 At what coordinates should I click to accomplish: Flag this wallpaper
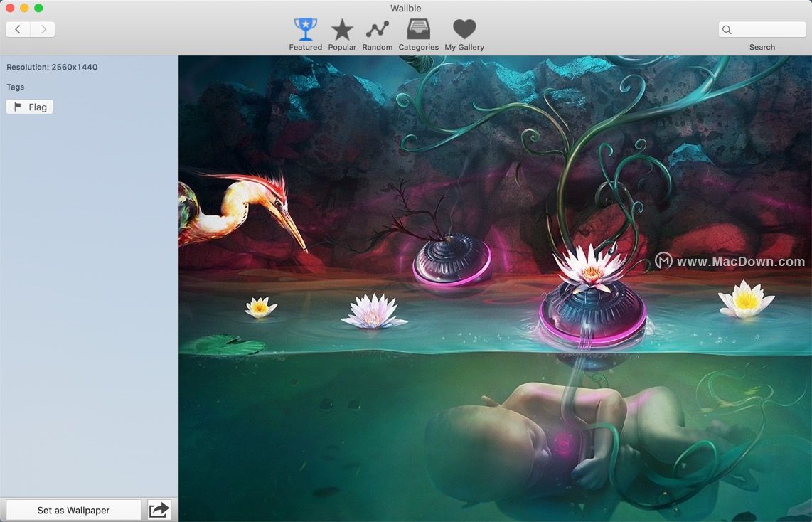pos(30,107)
